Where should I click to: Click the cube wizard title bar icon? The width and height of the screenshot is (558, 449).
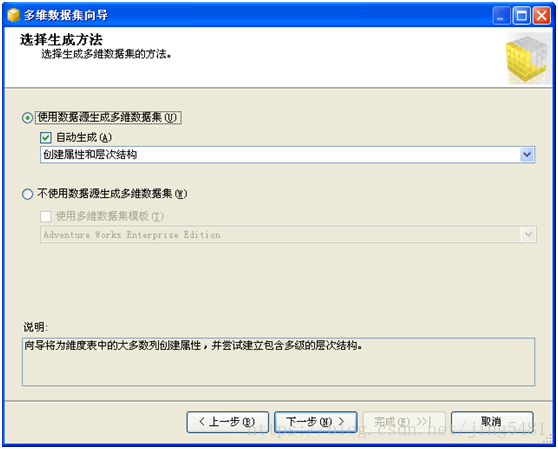(14, 15)
